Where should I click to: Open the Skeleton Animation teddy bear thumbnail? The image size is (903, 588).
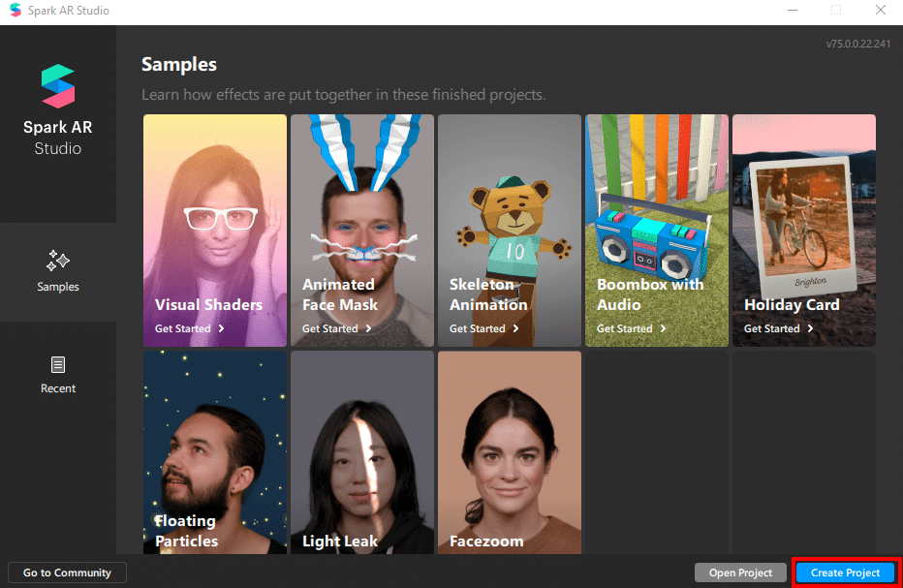tap(510, 231)
